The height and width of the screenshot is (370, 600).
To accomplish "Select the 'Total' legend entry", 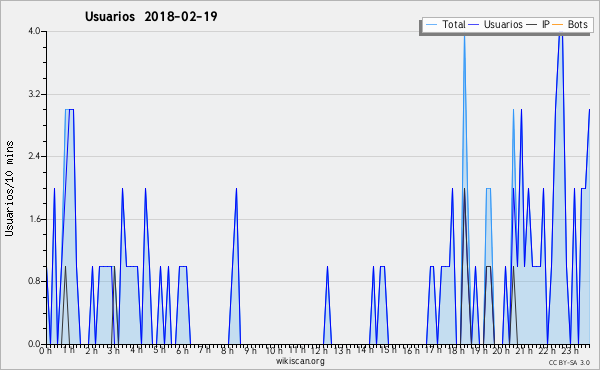I will [453, 24].
